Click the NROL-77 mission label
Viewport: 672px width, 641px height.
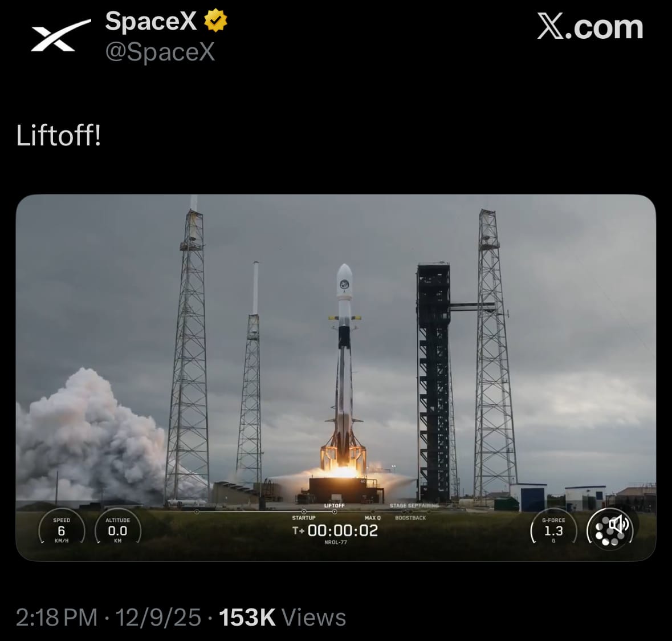(336, 542)
